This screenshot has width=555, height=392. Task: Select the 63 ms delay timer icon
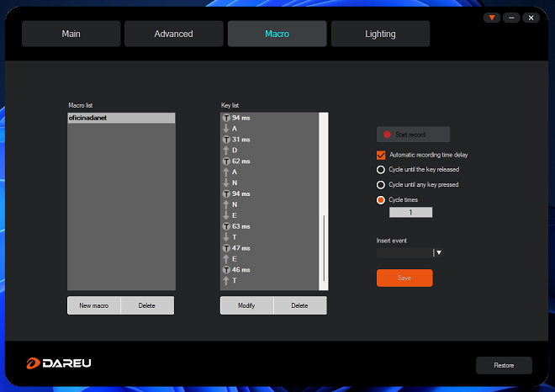click(x=226, y=226)
